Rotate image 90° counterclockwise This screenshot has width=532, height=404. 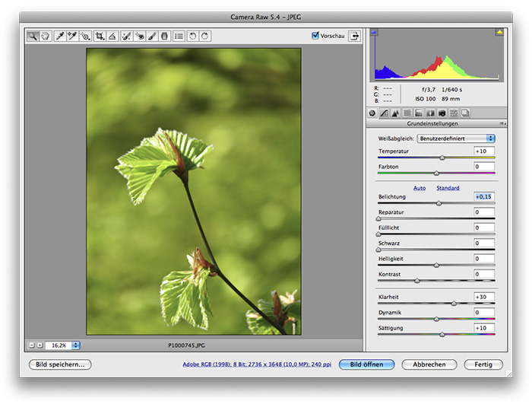193,36
